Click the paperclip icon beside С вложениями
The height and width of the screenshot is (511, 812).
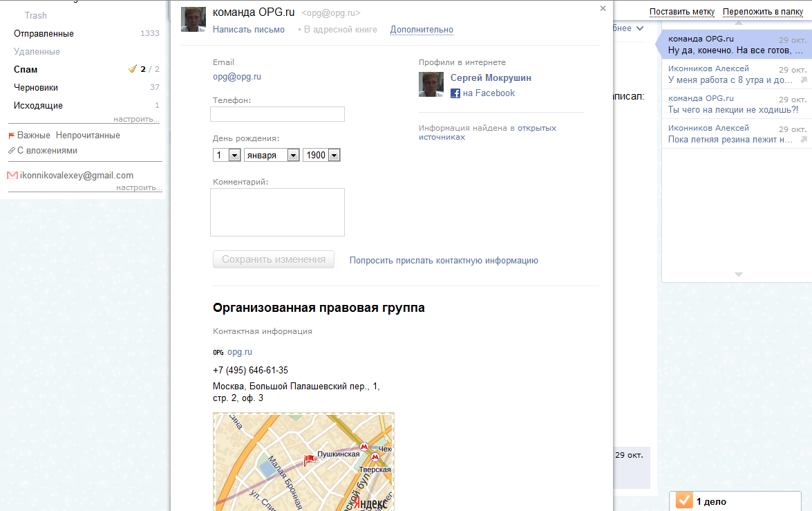click(11, 151)
